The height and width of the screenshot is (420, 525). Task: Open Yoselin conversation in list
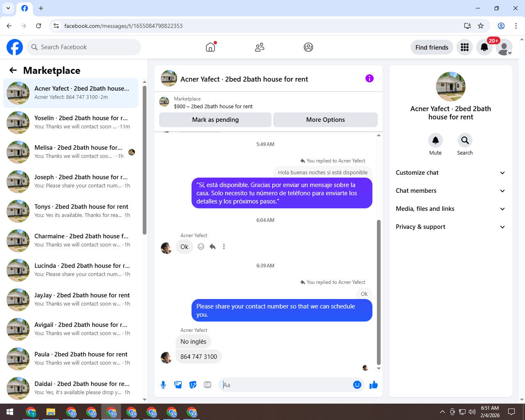(x=71, y=123)
